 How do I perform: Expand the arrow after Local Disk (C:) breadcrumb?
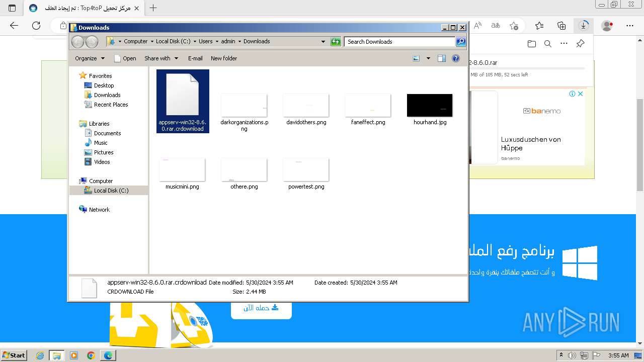(195, 42)
